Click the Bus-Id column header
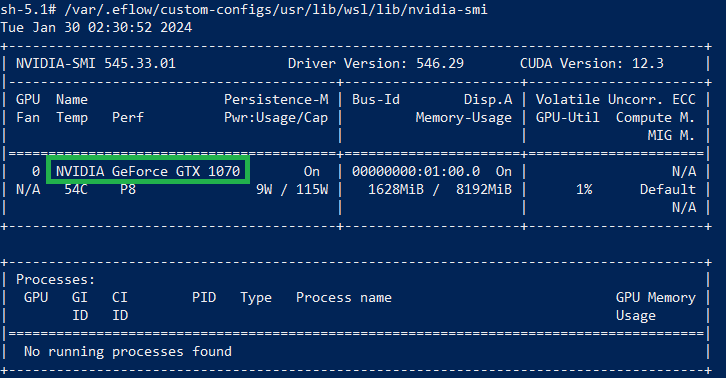726x378 pixels. [x=376, y=100]
